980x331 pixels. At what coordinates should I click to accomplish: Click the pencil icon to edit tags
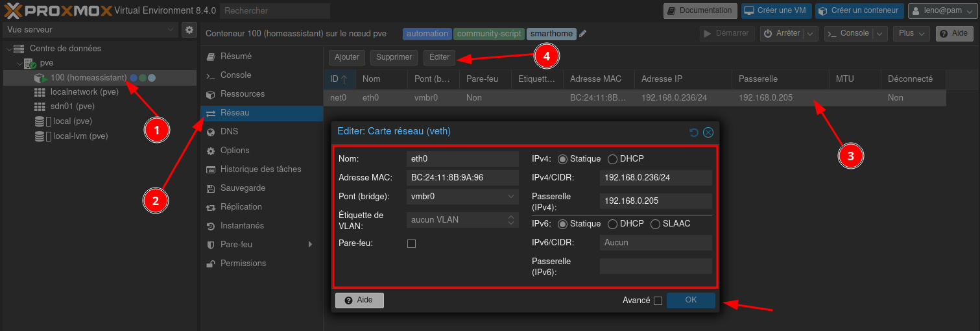pos(583,34)
